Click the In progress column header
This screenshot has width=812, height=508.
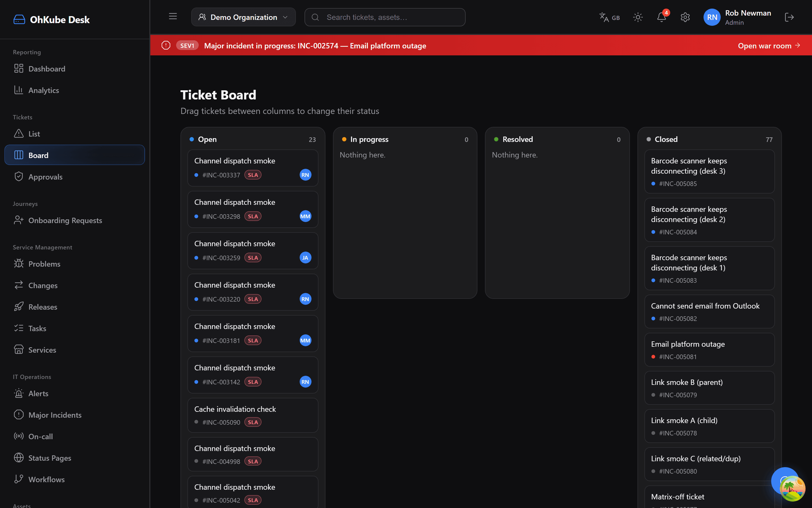(405, 139)
